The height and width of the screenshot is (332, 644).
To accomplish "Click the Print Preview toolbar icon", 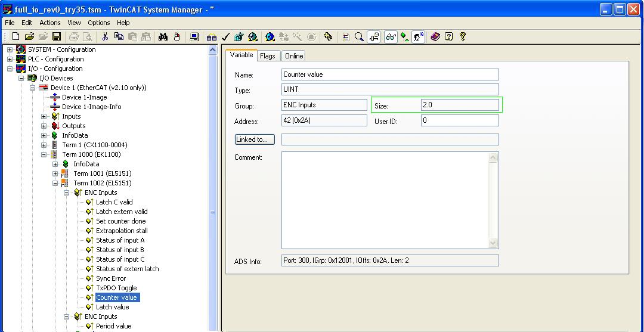I will click(88, 36).
